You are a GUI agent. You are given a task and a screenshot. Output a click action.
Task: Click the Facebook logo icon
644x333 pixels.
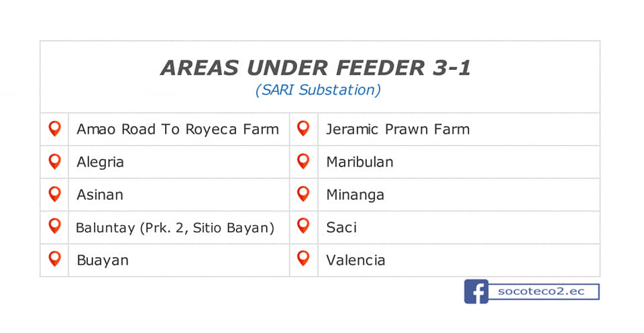pos(476,291)
